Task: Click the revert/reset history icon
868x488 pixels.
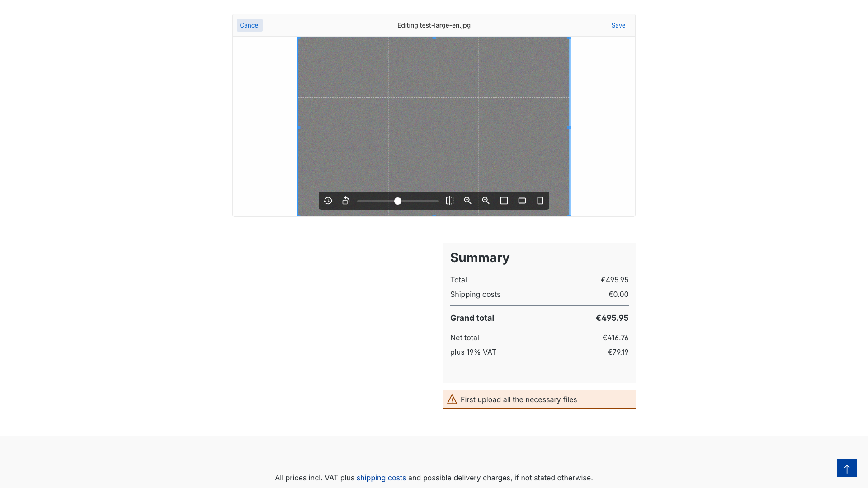Action: point(328,201)
